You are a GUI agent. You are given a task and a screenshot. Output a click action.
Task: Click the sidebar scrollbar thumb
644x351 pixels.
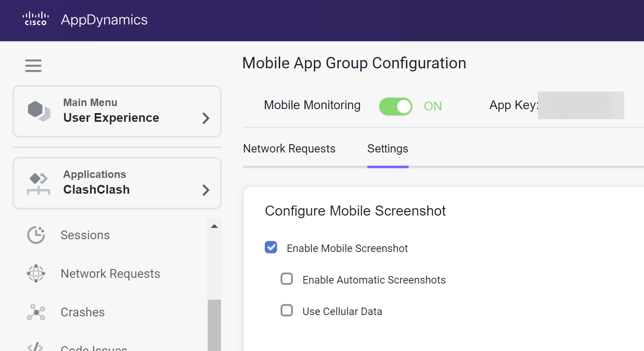214,325
